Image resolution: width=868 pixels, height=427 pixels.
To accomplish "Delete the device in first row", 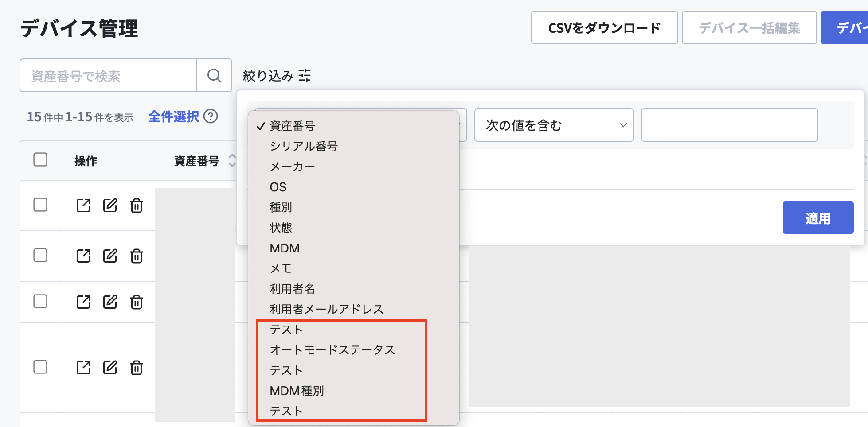I will (x=137, y=206).
